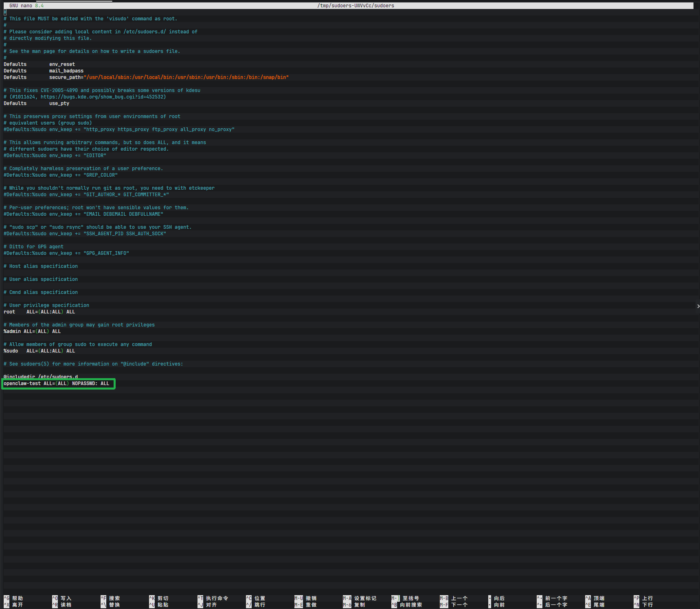Click the ^A 顶端 go-to-top shortcut

(x=595, y=598)
